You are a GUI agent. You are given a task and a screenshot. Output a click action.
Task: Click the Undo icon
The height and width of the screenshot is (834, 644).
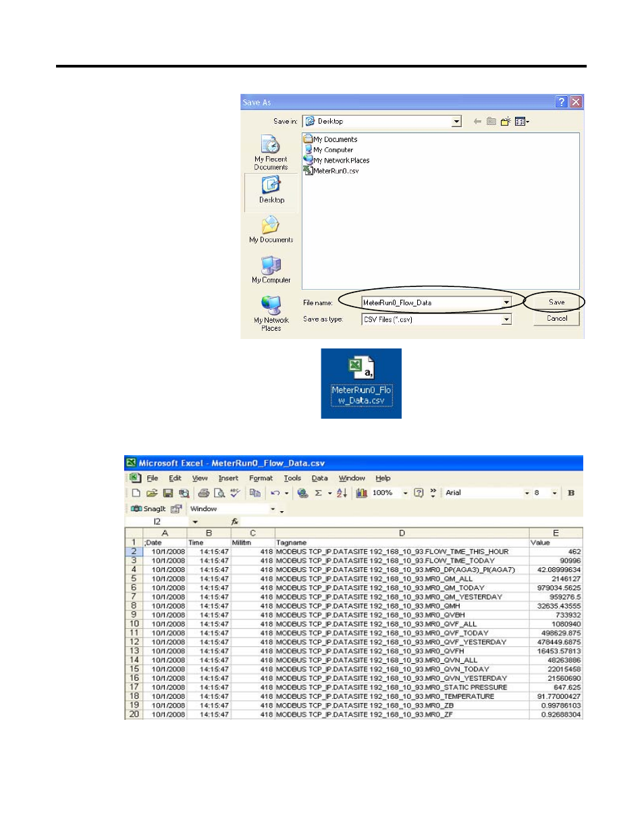(275, 493)
